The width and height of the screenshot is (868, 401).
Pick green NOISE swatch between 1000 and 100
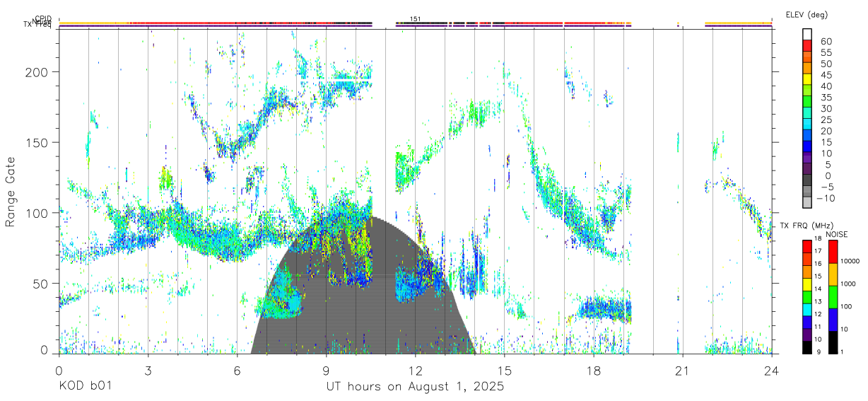833,296
